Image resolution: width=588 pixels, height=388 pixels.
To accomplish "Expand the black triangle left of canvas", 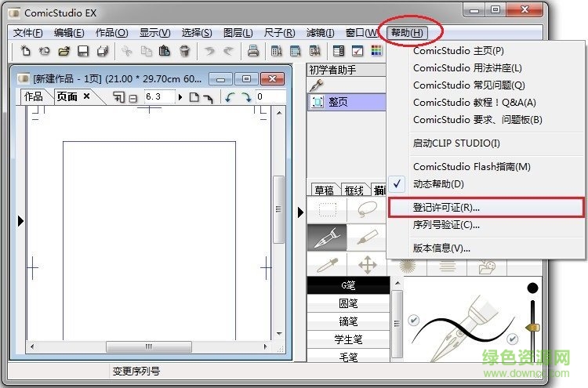I will [20, 221].
